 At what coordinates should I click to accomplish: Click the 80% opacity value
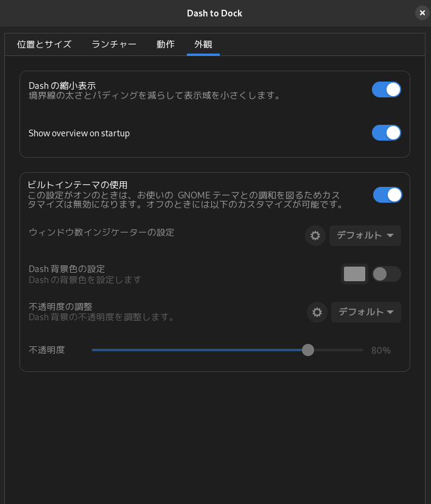click(x=381, y=351)
